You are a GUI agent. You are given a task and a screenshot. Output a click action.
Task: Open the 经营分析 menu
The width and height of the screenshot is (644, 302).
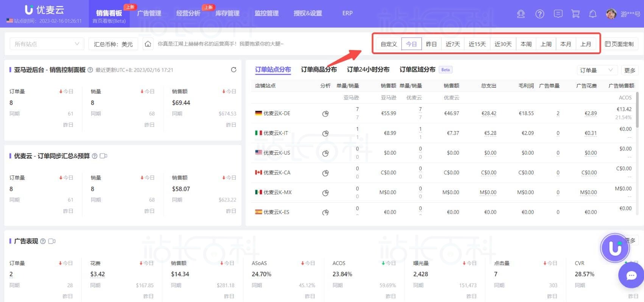coord(188,13)
